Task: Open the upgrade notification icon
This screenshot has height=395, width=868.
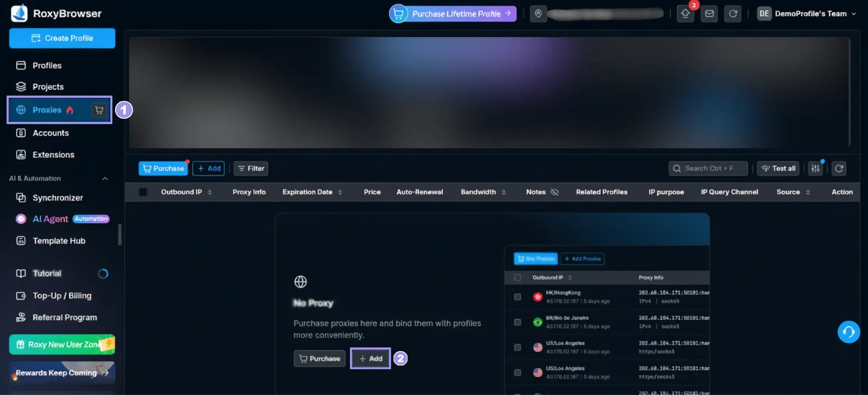Action: (686, 14)
